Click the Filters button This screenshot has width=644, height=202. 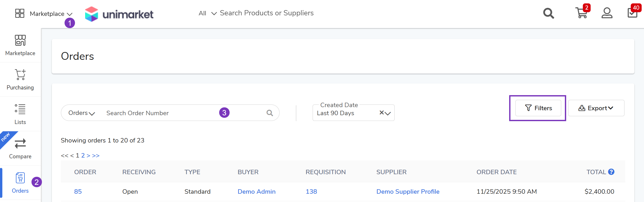(x=538, y=108)
